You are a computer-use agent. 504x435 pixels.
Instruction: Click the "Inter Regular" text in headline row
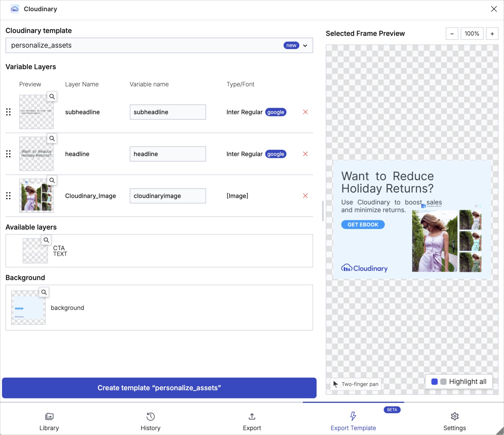pyautogui.click(x=244, y=154)
